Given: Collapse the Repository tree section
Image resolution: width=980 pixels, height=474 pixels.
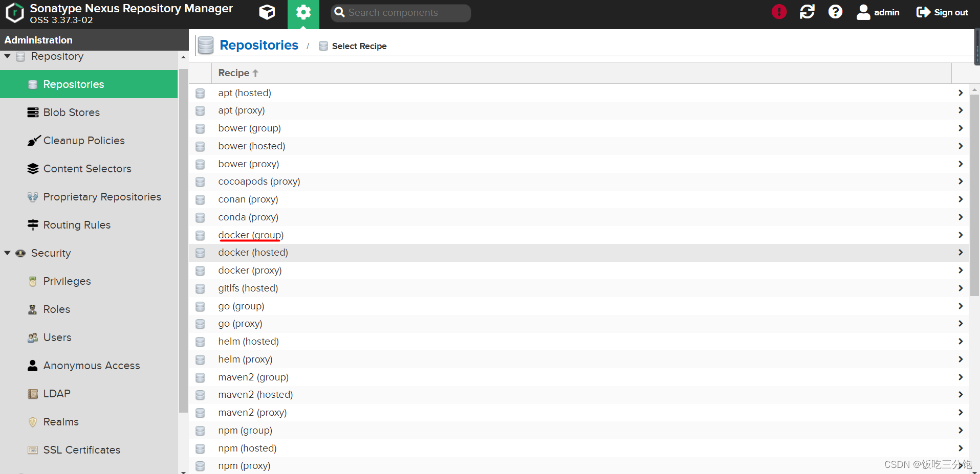Looking at the screenshot, I should pos(8,56).
